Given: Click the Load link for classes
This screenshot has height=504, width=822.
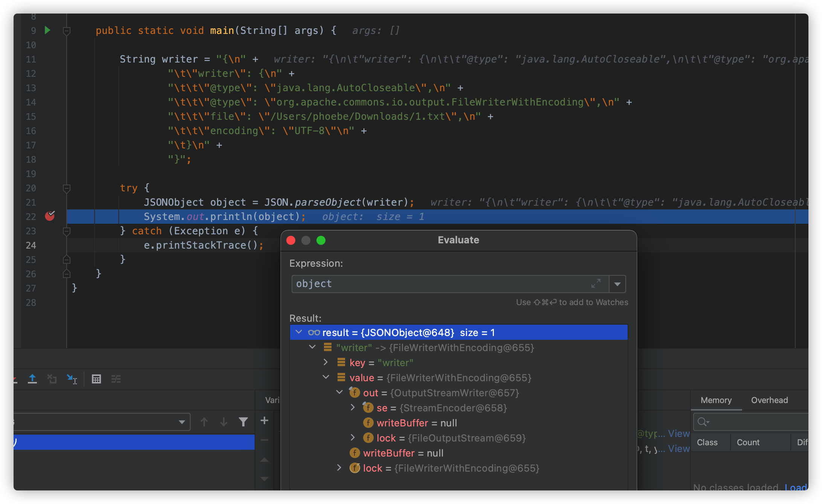Looking at the screenshot, I should coord(796,487).
